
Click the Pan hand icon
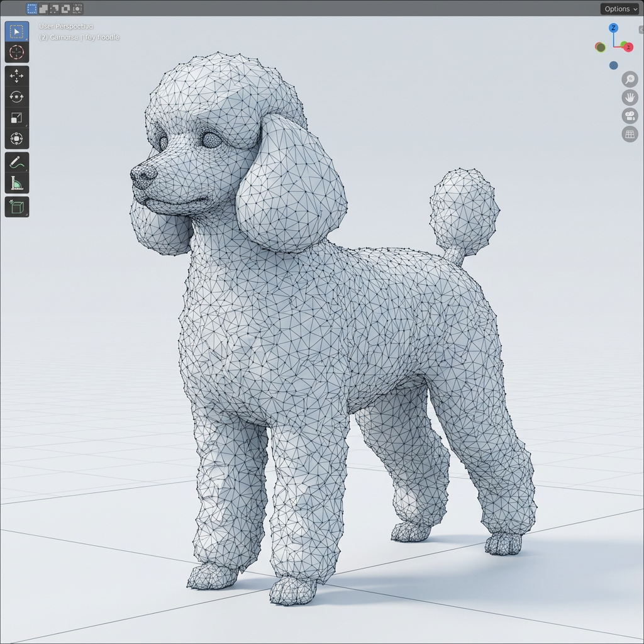(x=630, y=97)
